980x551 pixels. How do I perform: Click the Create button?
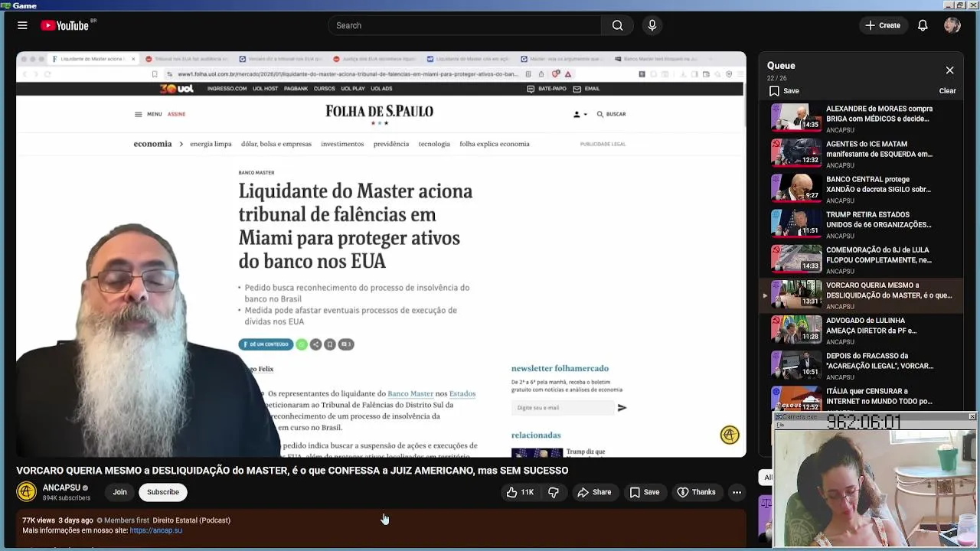882,25
